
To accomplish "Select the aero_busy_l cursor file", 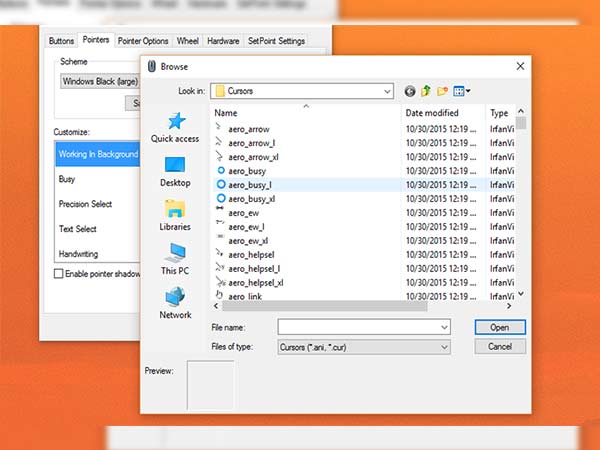I will (x=250, y=185).
